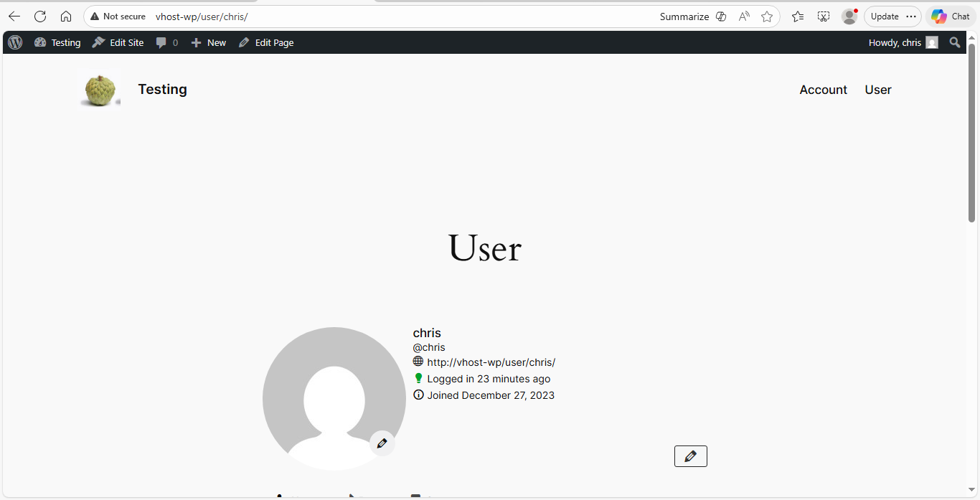Screen dimensions: 980x500
Task: Click the WordPress logo in admin bar
Action: click(14, 42)
